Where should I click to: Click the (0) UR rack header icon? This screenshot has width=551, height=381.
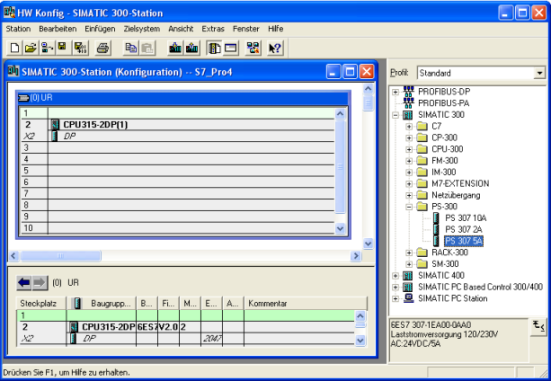pos(24,98)
